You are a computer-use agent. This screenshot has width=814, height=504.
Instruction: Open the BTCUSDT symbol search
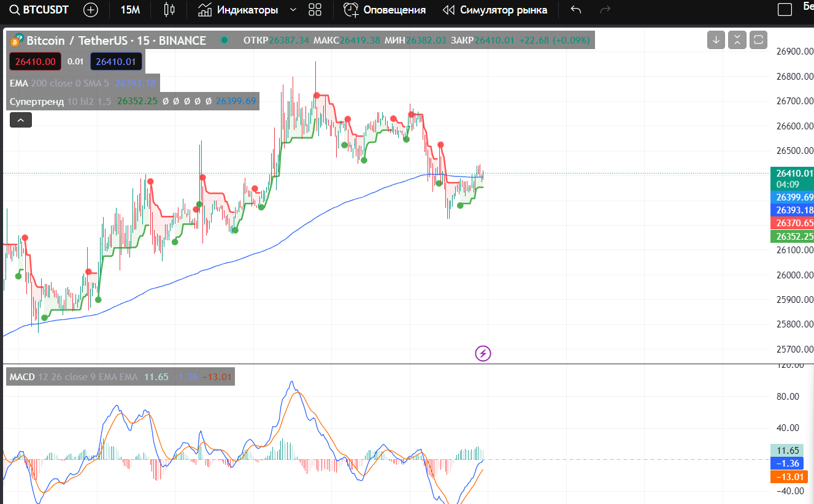click(41, 10)
